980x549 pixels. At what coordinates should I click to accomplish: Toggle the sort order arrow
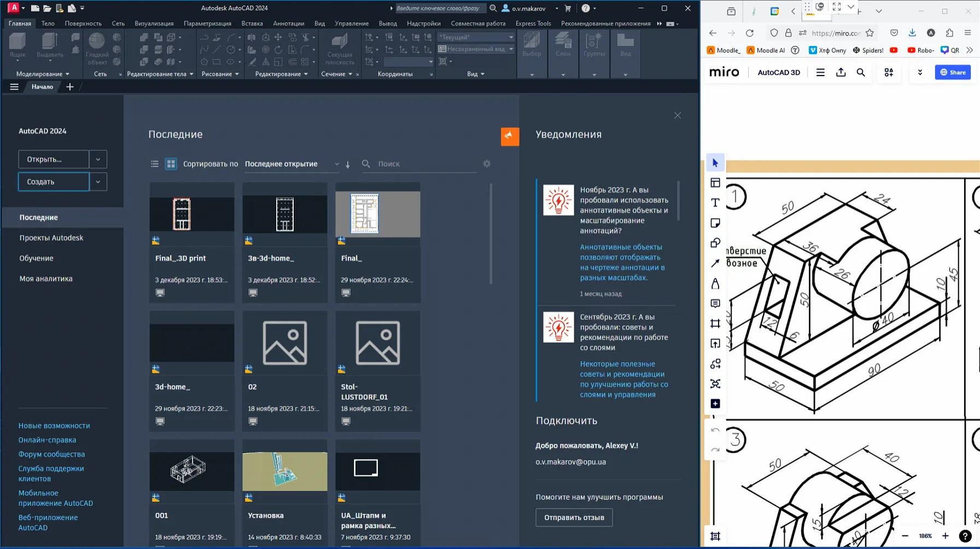pos(348,164)
